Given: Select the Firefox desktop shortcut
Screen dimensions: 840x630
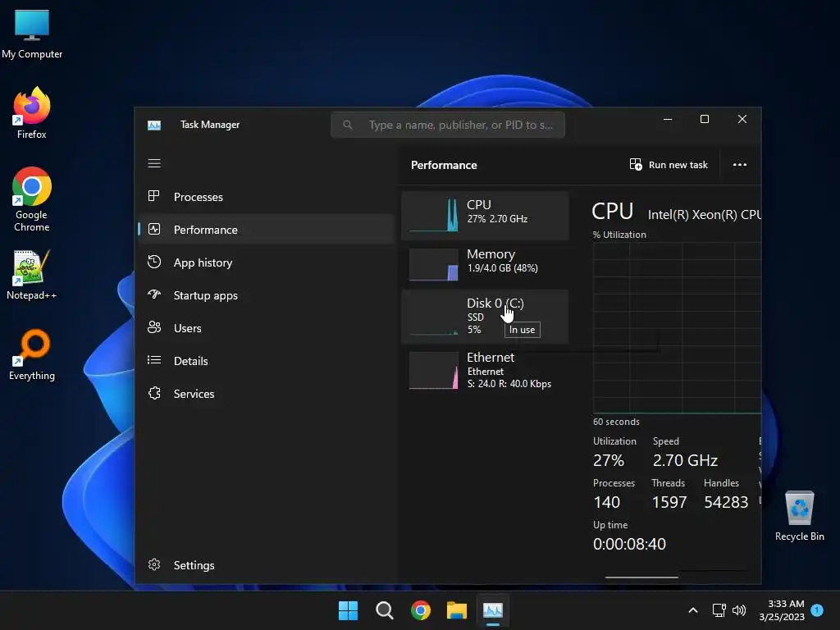Looking at the screenshot, I should pyautogui.click(x=32, y=113).
